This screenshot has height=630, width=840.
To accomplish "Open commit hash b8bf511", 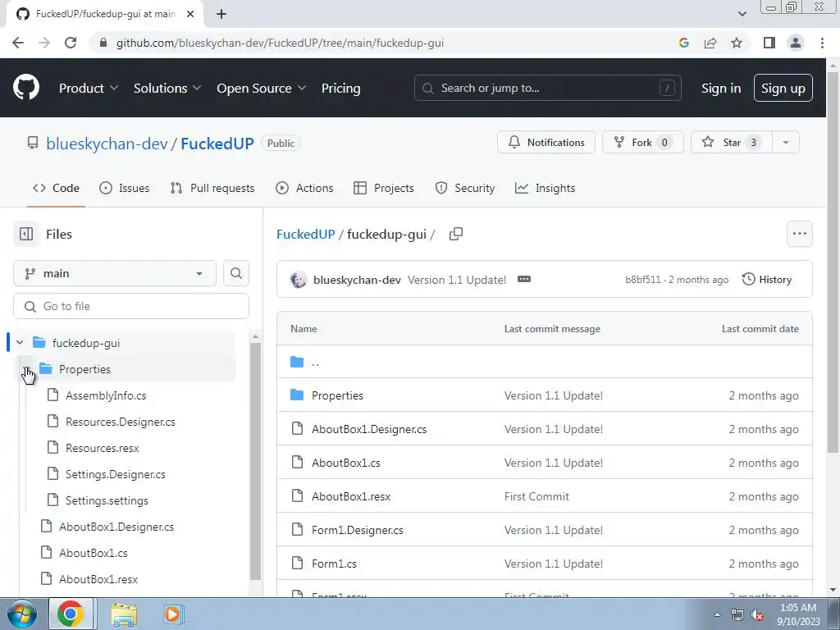I will (643, 280).
